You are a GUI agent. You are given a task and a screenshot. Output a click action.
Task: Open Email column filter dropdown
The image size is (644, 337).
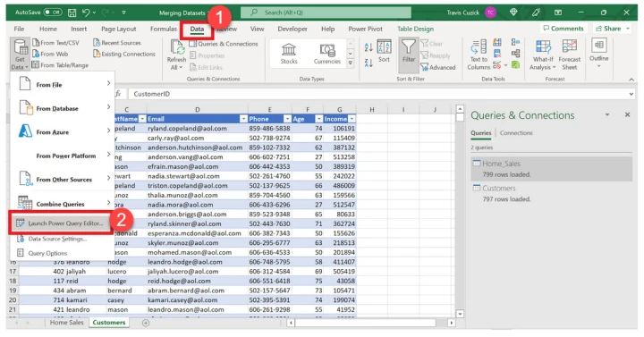243,119
